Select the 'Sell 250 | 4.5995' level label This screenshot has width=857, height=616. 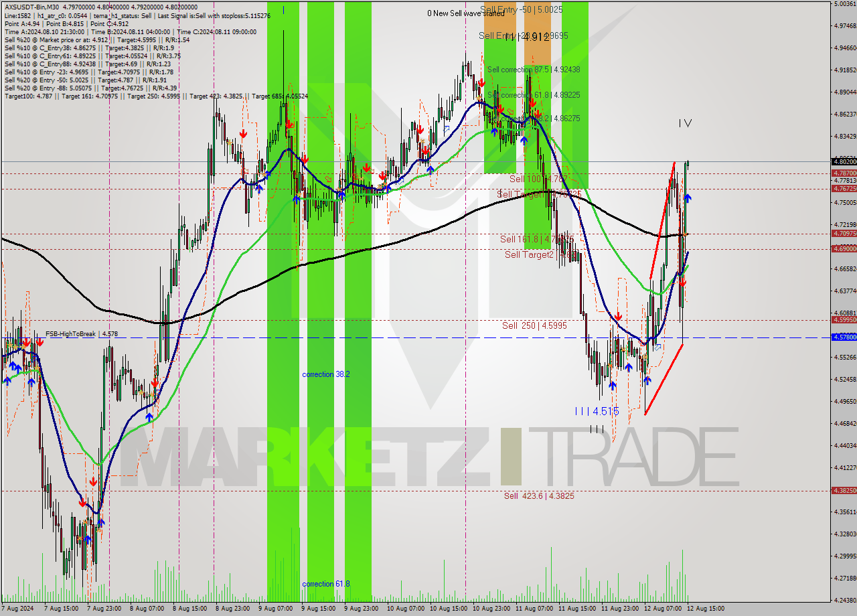coord(534,325)
